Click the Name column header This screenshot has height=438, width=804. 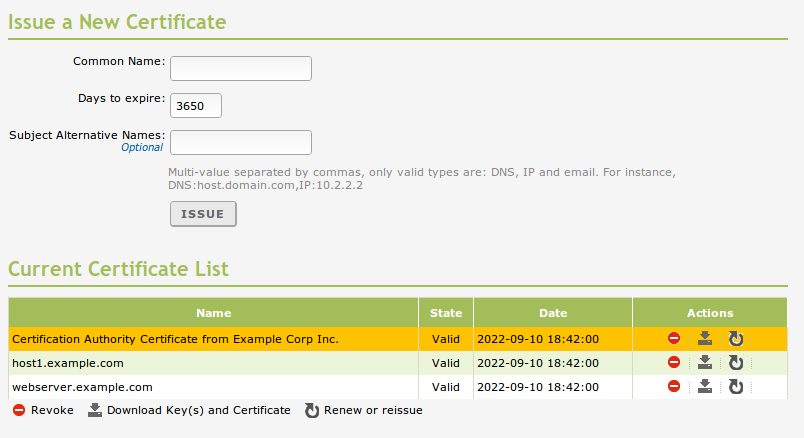coord(213,313)
